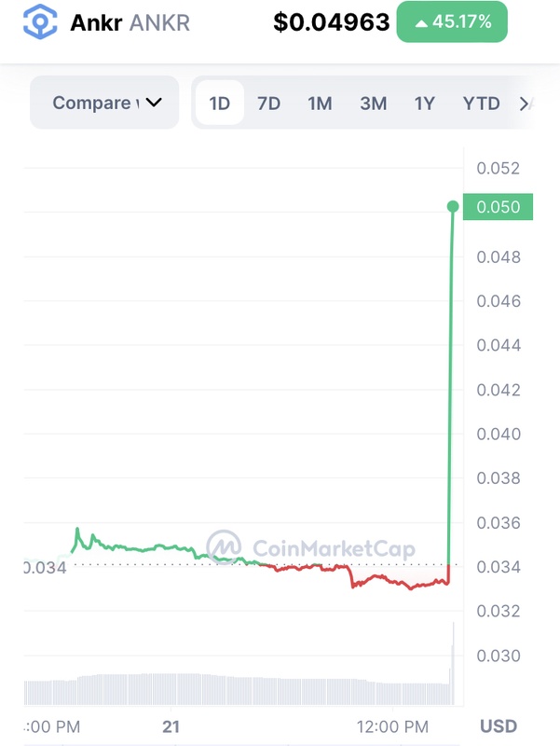Click the $0.04963 price text
The width and height of the screenshot is (560, 746).
(x=331, y=21)
